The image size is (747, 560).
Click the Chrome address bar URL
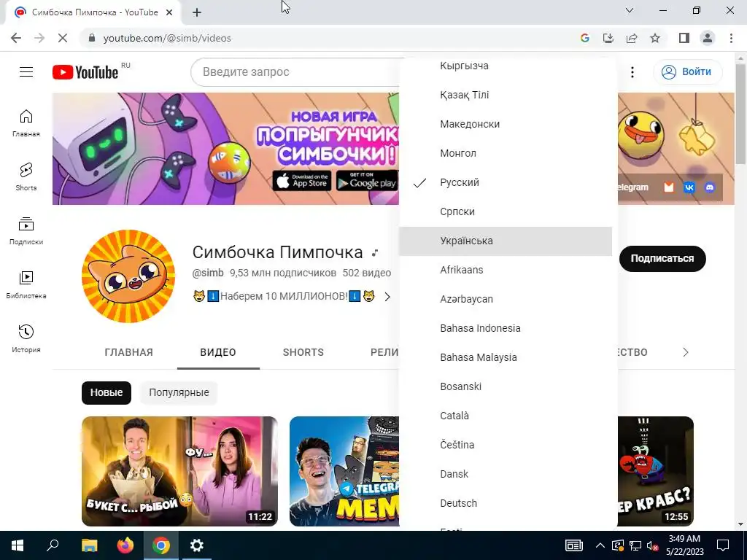pyautogui.click(x=167, y=38)
